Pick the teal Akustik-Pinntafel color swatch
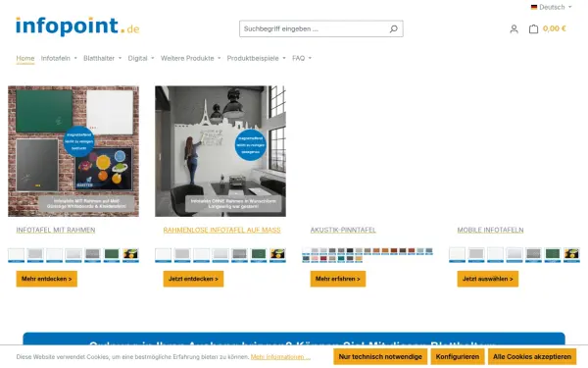 pyautogui.click(x=341, y=259)
